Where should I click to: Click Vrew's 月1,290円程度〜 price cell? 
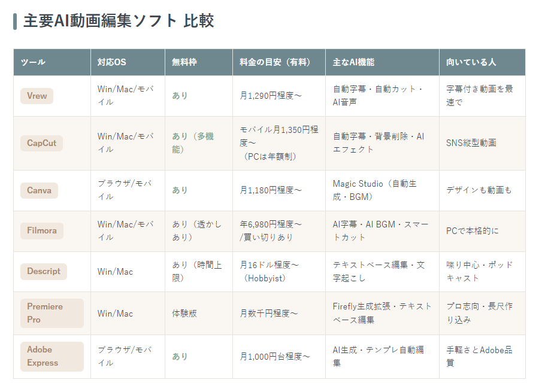pyautogui.click(x=279, y=96)
